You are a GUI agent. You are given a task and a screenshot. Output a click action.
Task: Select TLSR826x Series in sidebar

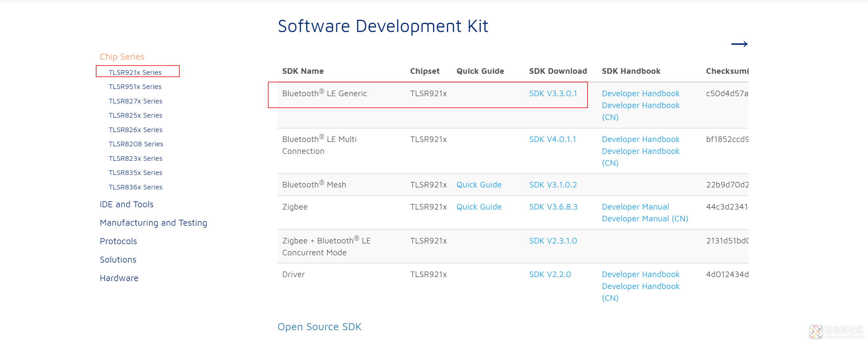pyautogui.click(x=135, y=129)
